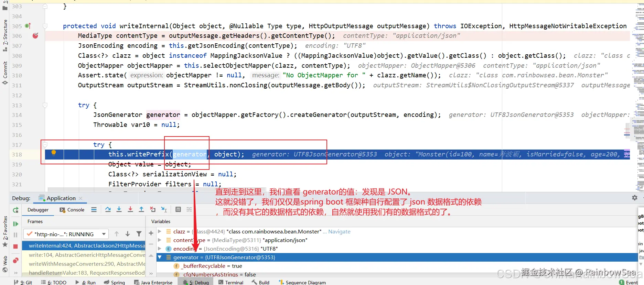Select the handleReturnValue:183 stack frame
The image size is (644, 285).
click(x=84, y=273)
